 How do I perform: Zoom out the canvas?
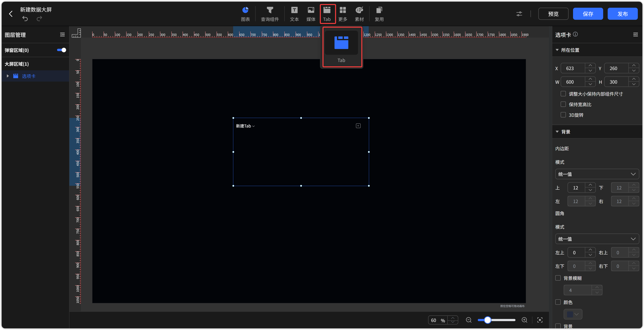(x=468, y=320)
